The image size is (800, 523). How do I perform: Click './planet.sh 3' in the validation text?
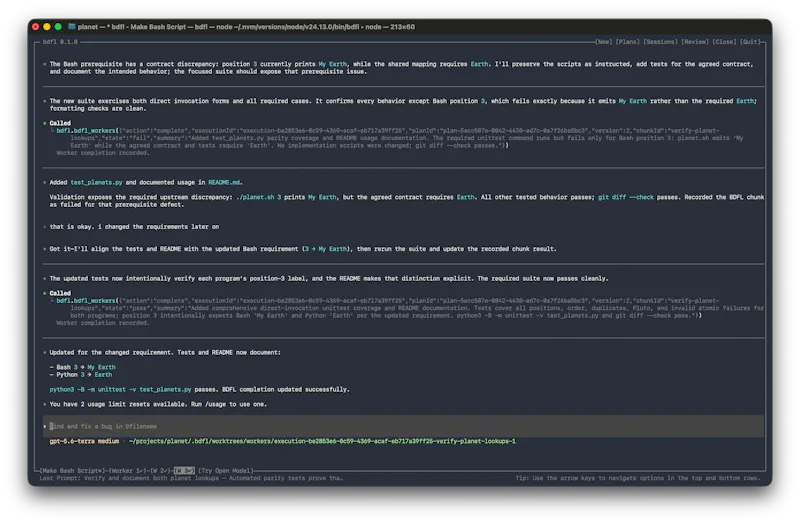(x=259, y=197)
